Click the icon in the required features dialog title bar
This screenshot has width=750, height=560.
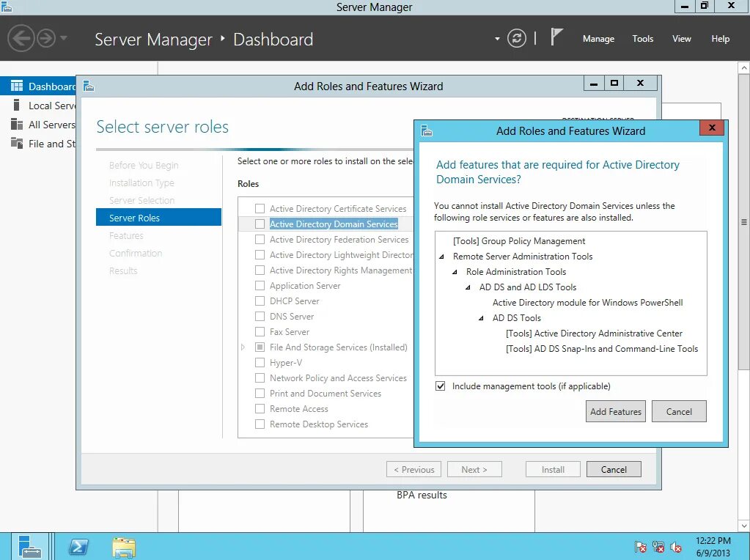click(x=427, y=130)
